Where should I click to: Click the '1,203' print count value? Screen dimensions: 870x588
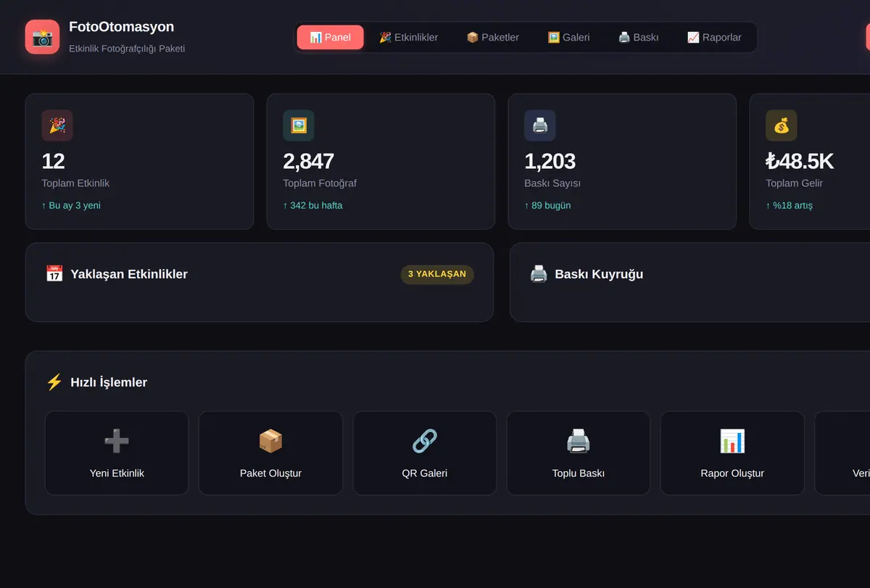click(550, 161)
